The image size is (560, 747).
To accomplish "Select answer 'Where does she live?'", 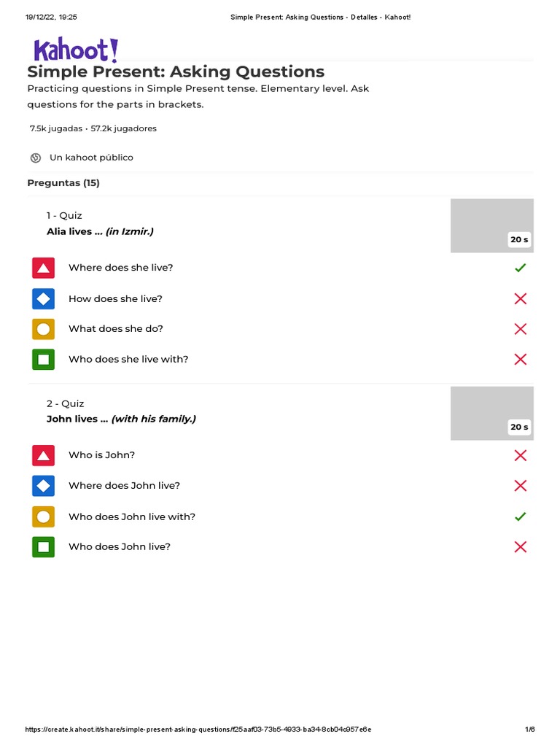I will 121,268.
